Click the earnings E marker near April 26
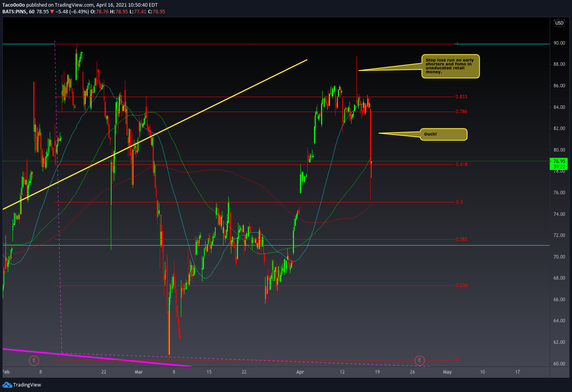Image resolution: width=572 pixels, height=392 pixels. (x=420, y=360)
